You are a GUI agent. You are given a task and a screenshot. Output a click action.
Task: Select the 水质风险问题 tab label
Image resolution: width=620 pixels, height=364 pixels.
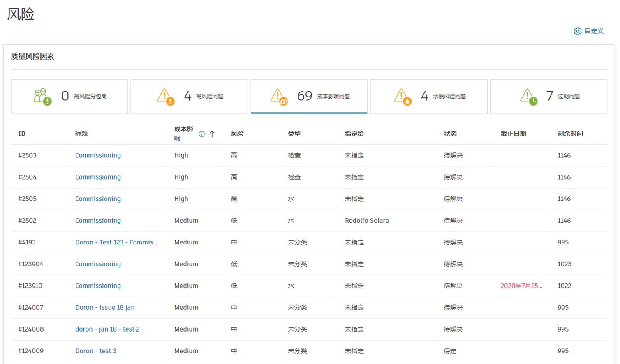449,97
